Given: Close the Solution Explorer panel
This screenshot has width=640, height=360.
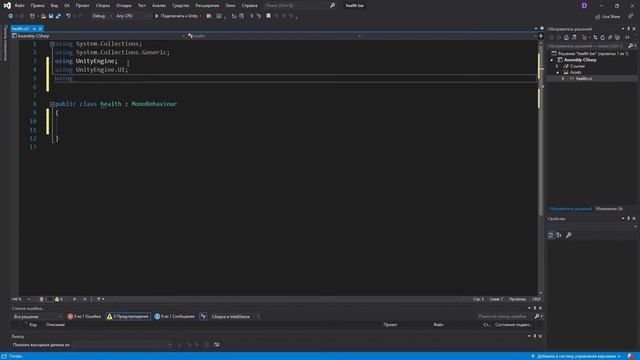Looking at the screenshot, I should click(x=634, y=29).
